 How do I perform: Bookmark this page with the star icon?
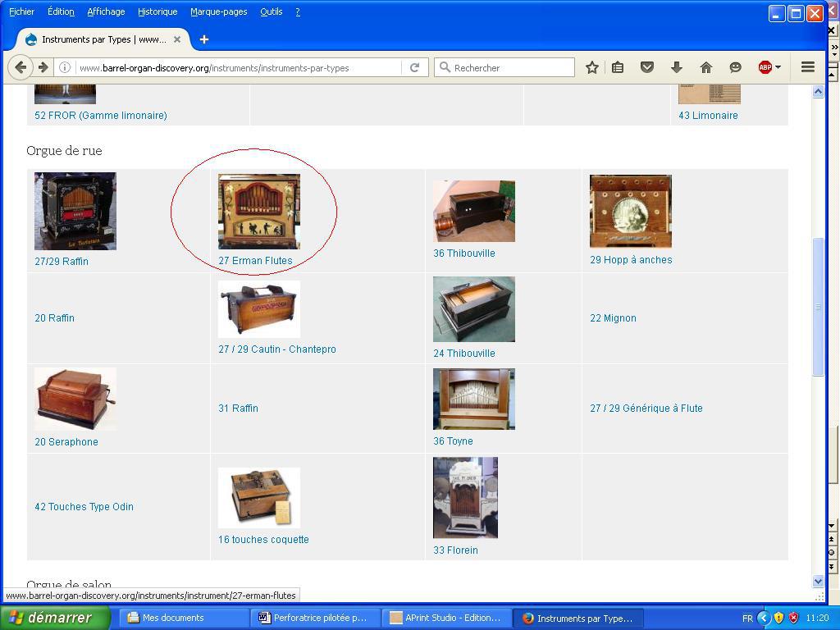pyautogui.click(x=591, y=68)
